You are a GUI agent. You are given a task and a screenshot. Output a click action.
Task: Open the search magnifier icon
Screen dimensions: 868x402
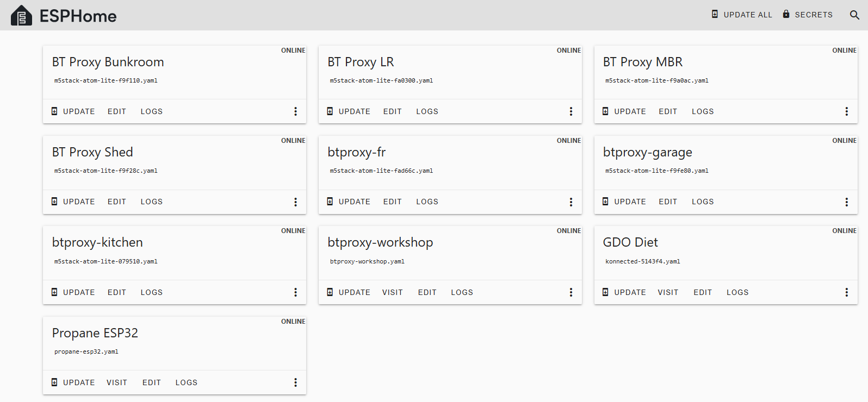[854, 15]
